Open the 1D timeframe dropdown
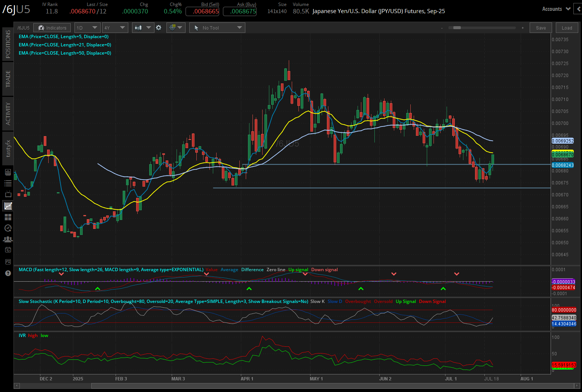Viewport: 582px width, 392px height. 87,27
